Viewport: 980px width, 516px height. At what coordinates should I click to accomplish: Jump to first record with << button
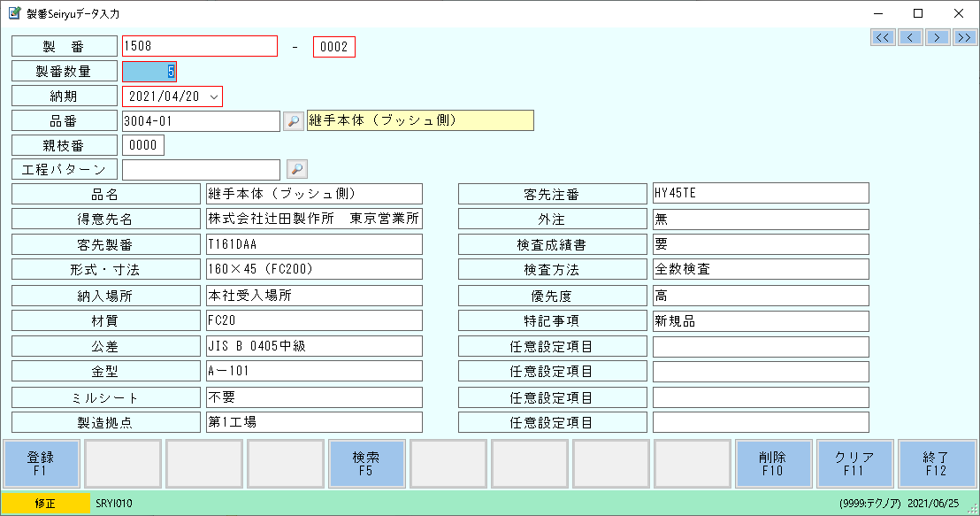(x=883, y=37)
